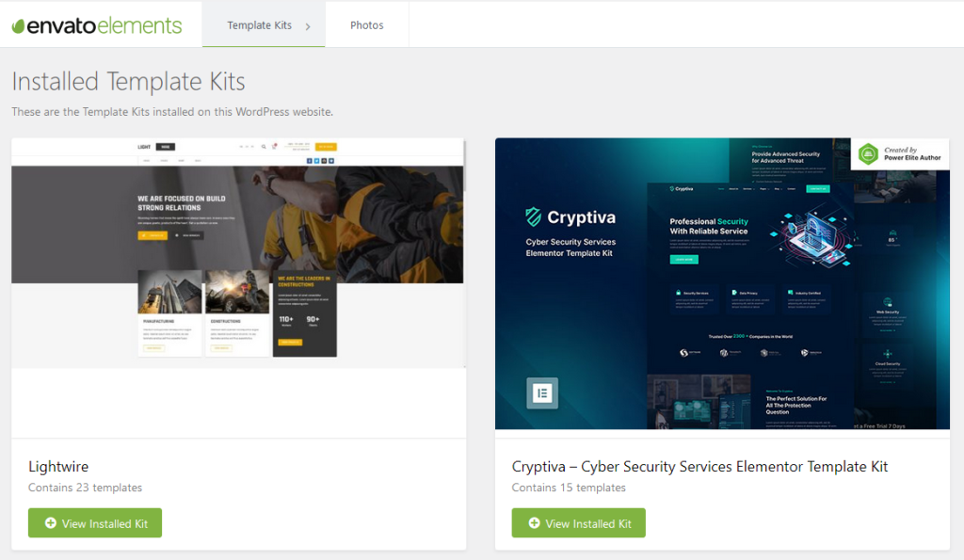The width and height of the screenshot is (964, 560).
Task: Click the "Contains 23 templates" text
Action: [x=85, y=488]
